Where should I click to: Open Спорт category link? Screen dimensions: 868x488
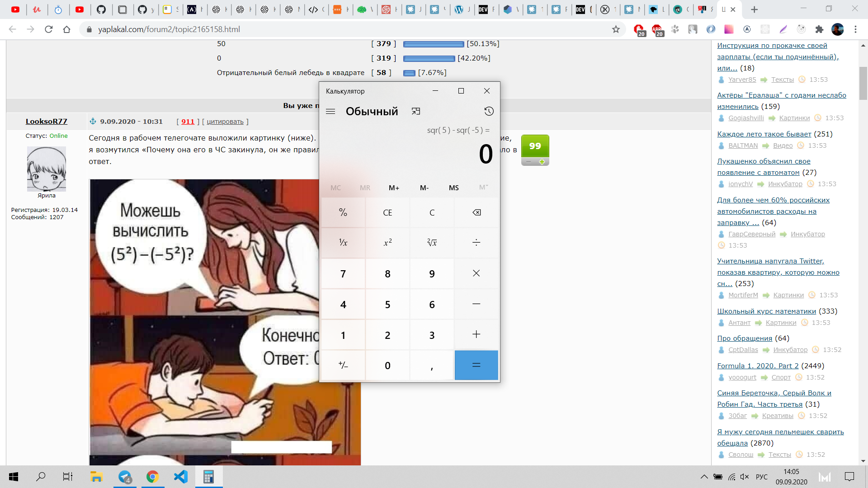pyautogui.click(x=781, y=377)
